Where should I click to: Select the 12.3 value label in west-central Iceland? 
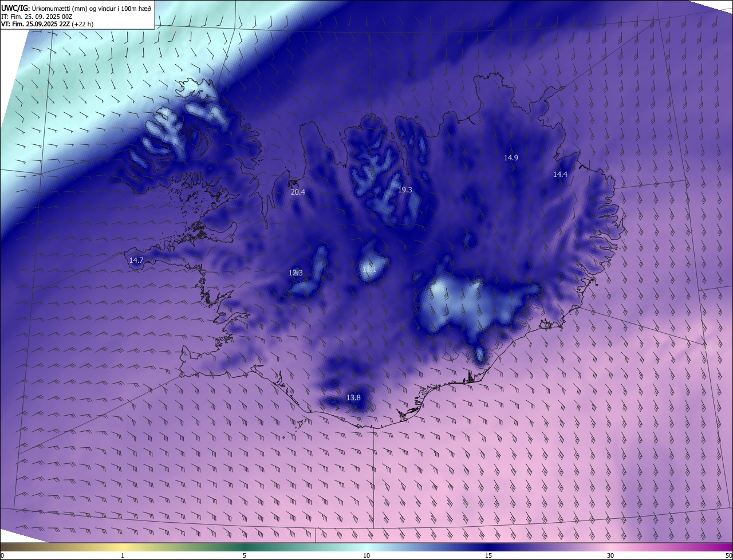295,273
